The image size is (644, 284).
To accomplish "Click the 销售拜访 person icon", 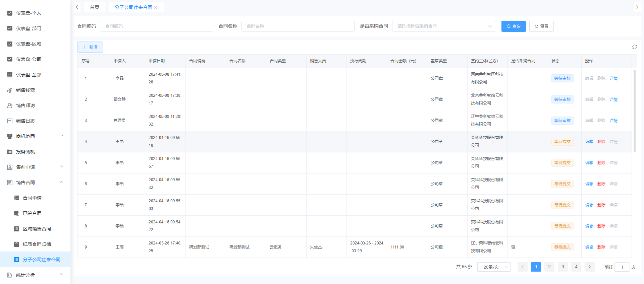I will coord(10,105).
